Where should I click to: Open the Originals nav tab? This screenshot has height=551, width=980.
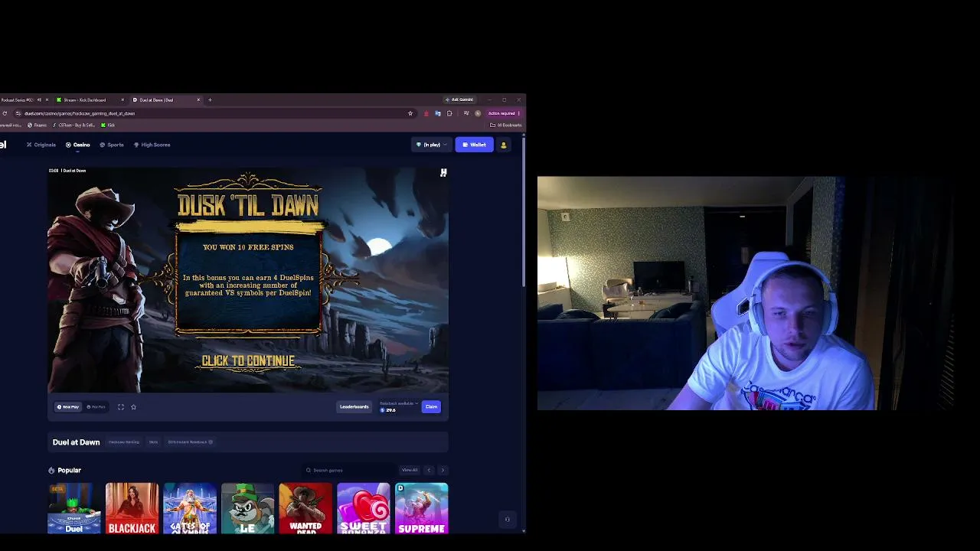click(41, 145)
